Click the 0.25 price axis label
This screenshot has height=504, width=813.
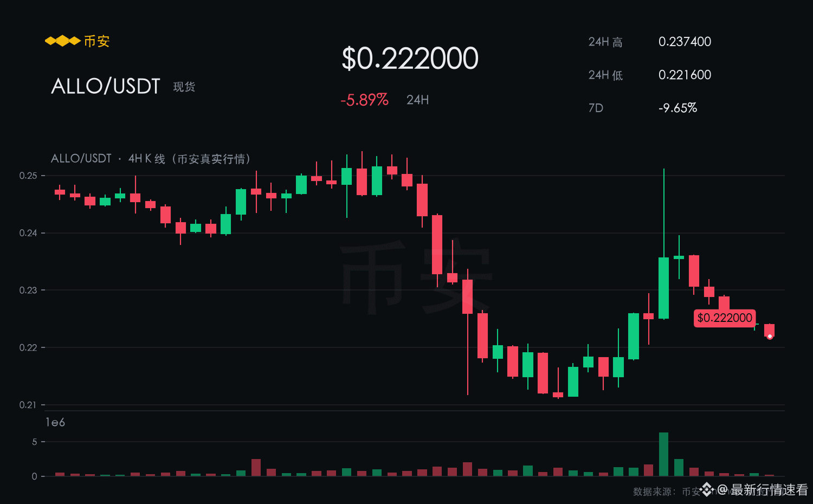pyautogui.click(x=28, y=176)
